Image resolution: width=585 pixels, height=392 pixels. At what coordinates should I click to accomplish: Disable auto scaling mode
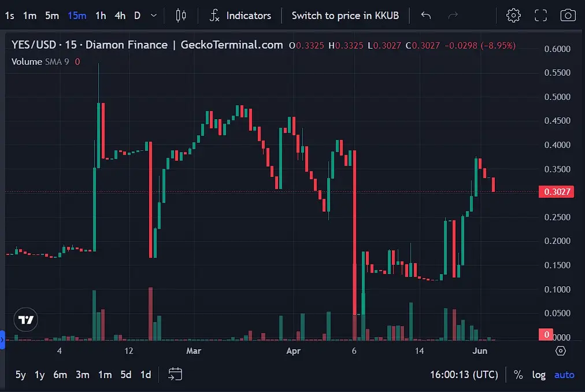[x=564, y=375]
